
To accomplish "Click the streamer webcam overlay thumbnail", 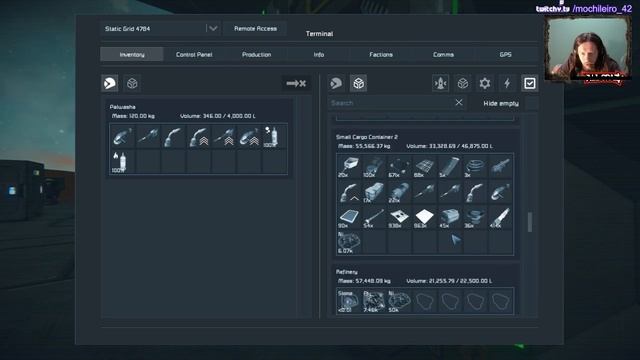I will (588, 49).
